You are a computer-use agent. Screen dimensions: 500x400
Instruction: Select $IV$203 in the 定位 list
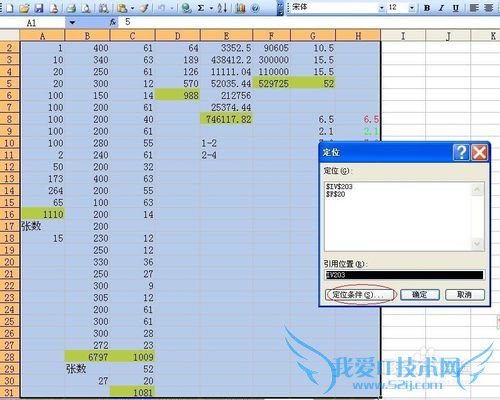(339, 187)
